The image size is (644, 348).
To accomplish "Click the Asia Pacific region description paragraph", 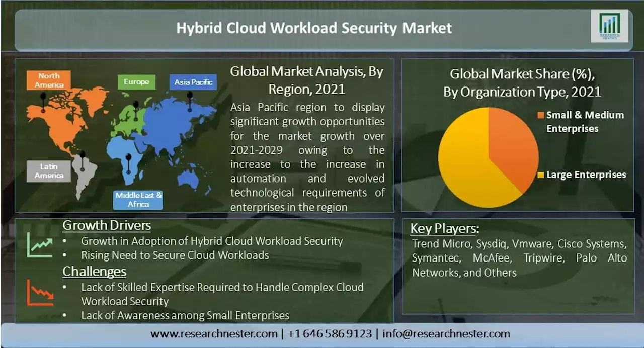I will click(x=307, y=157).
